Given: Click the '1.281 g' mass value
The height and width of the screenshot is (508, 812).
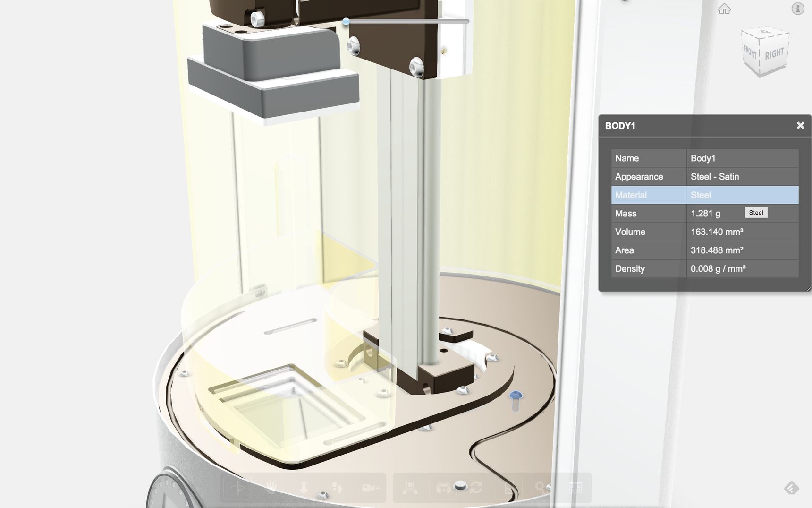Looking at the screenshot, I should point(705,214).
